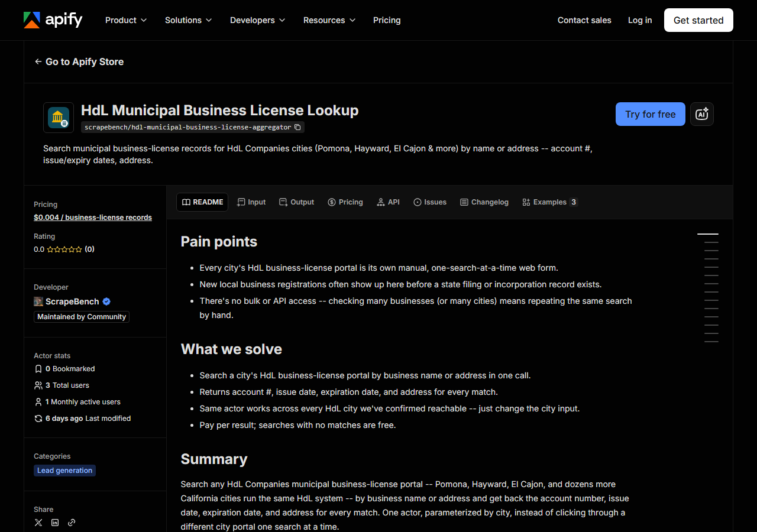Go to Pricing in top navigation
Viewport: 757px width, 532px height.
(x=387, y=20)
